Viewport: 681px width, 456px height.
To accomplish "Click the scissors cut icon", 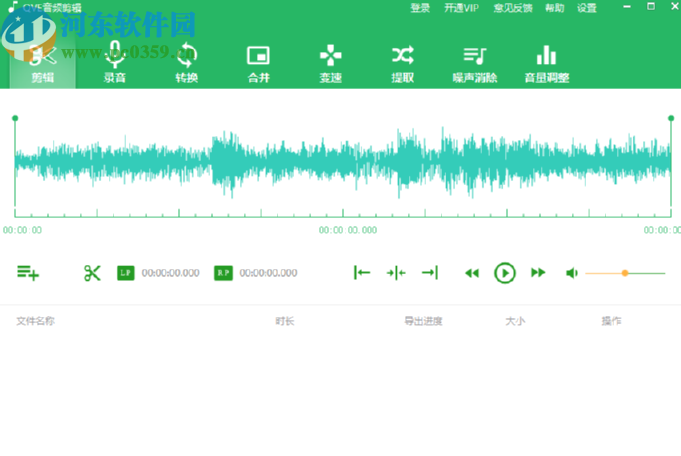I will (92, 273).
